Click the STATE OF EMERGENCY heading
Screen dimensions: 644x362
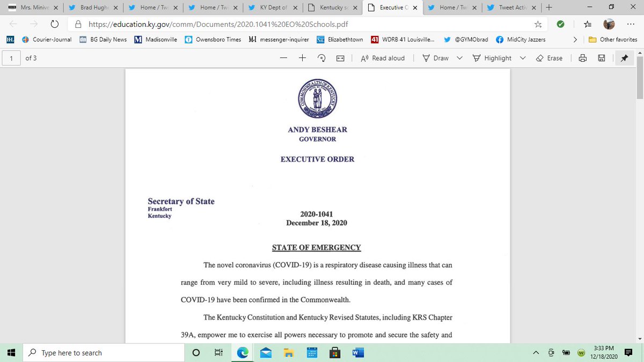pos(317,247)
